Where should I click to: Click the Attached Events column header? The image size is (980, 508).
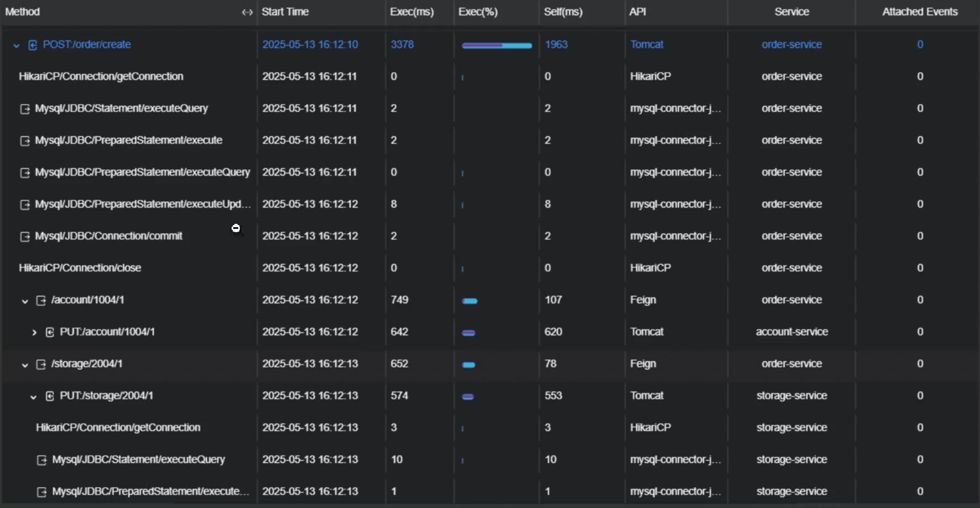tap(920, 12)
